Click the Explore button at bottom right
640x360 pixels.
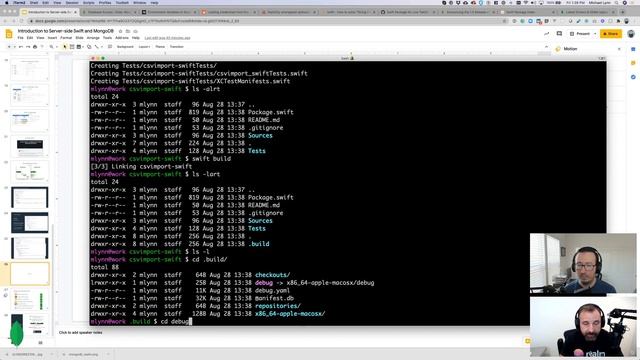click(x=527, y=341)
